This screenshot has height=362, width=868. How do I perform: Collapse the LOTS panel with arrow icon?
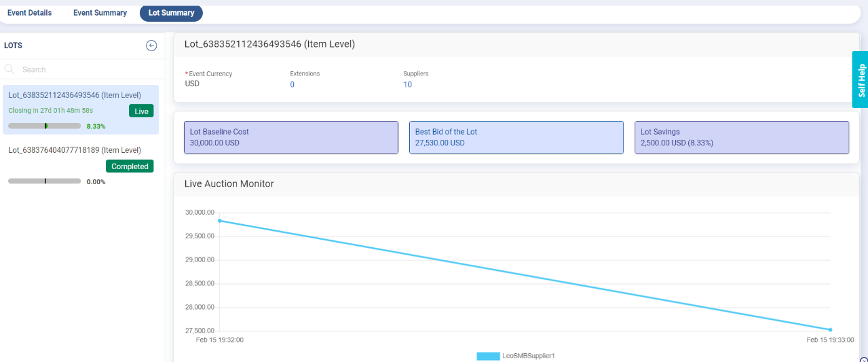pos(151,46)
